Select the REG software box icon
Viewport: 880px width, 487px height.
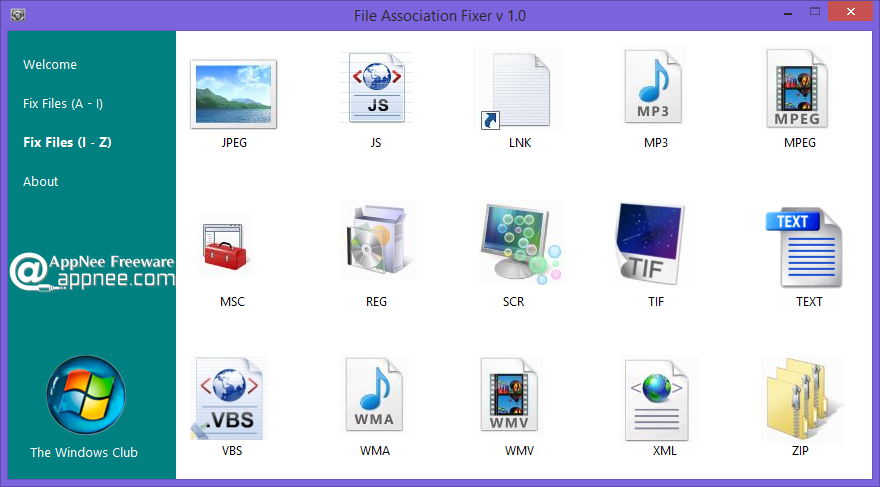pos(377,239)
